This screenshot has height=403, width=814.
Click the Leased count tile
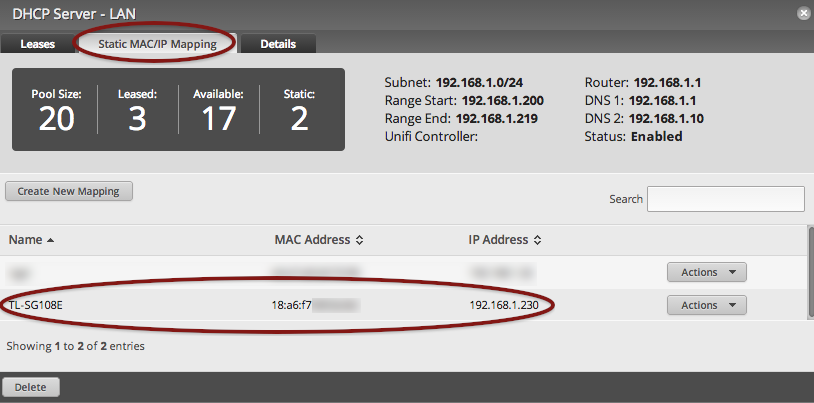click(138, 110)
